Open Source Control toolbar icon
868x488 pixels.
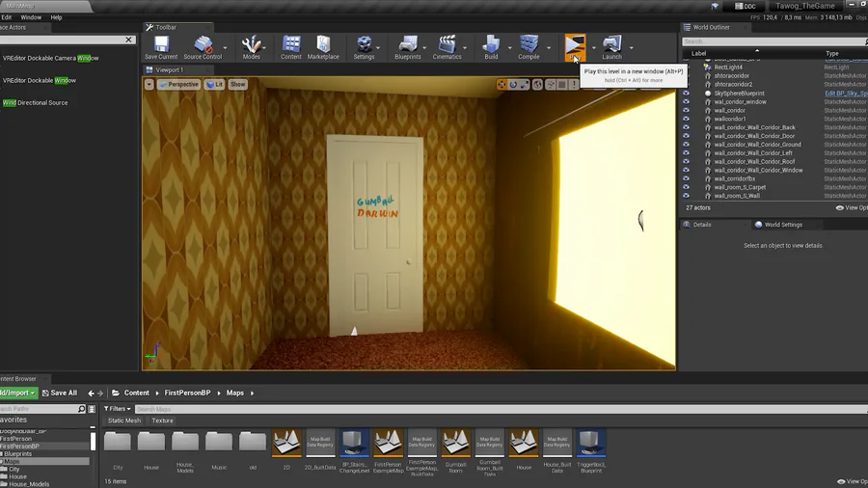click(203, 47)
